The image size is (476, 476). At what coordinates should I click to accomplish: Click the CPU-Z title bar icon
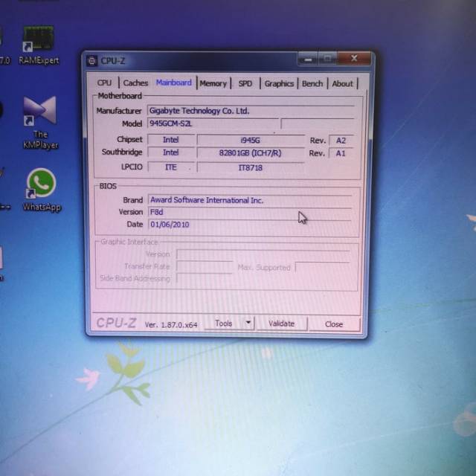(92, 61)
